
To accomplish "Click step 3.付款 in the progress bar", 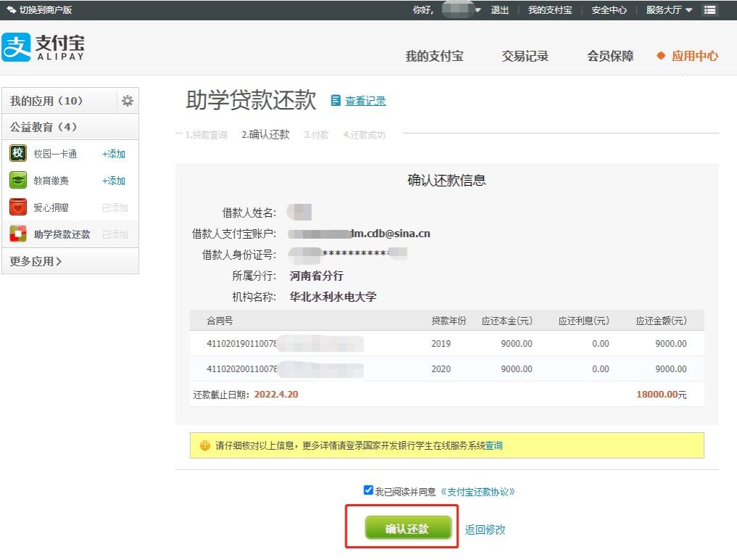I will pos(316,135).
